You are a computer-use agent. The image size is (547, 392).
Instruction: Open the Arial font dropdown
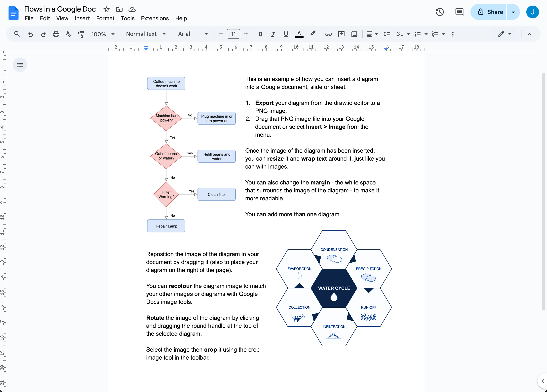coord(193,34)
